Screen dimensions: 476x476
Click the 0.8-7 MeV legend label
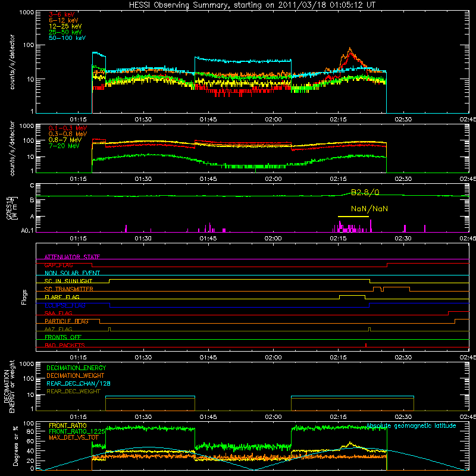pyautogui.click(x=65, y=140)
